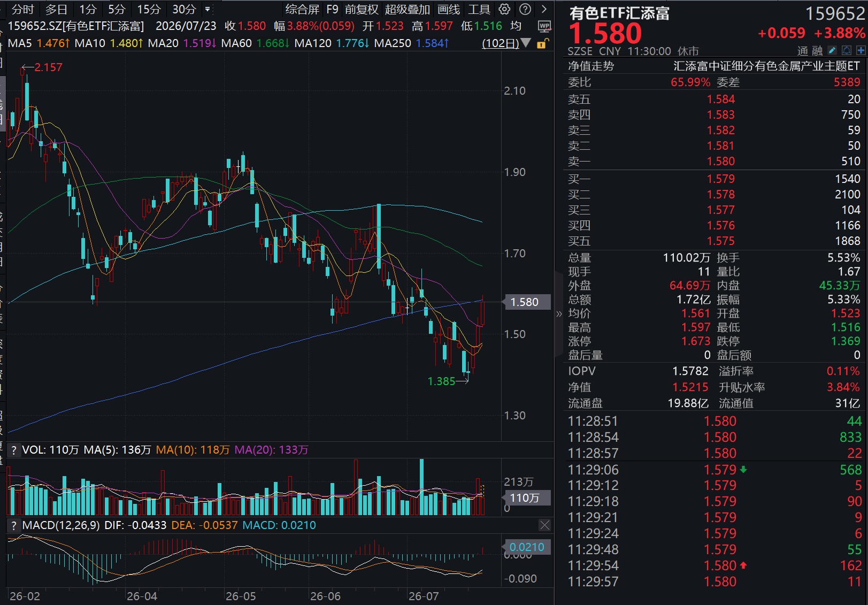Click the pencil edit note icon
Screen dimensions: 868x605
tap(832, 50)
